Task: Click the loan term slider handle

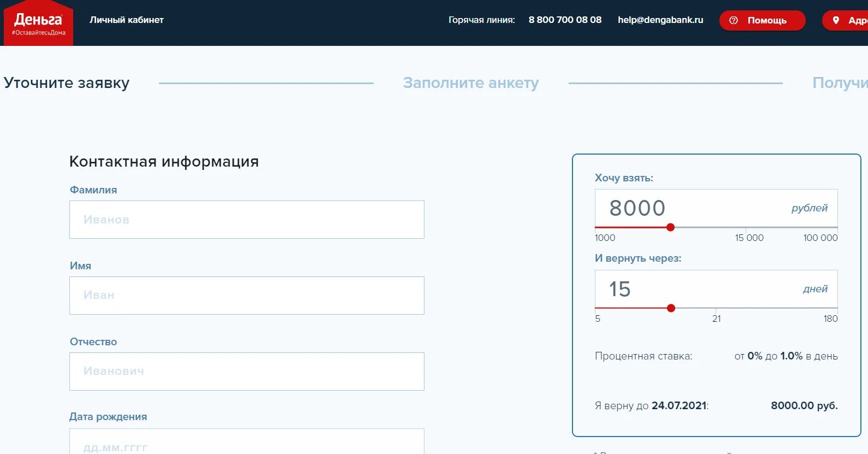Action: (x=671, y=308)
